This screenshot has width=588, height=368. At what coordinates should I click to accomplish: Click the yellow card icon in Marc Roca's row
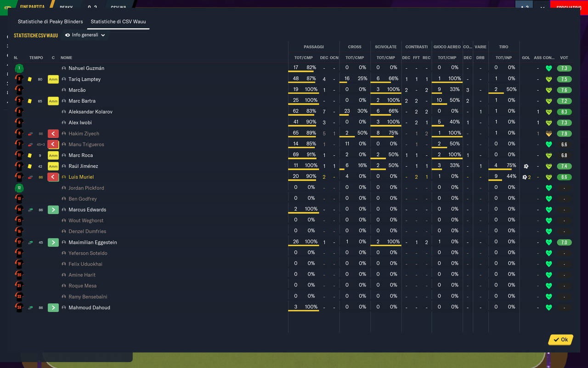point(30,155)
